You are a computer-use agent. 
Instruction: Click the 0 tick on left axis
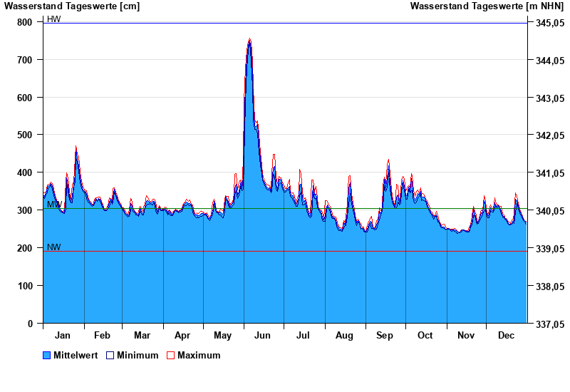(30, 324)
